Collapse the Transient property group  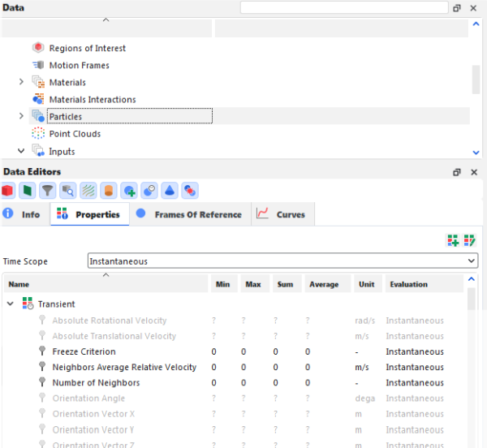[x=11, y=304]
